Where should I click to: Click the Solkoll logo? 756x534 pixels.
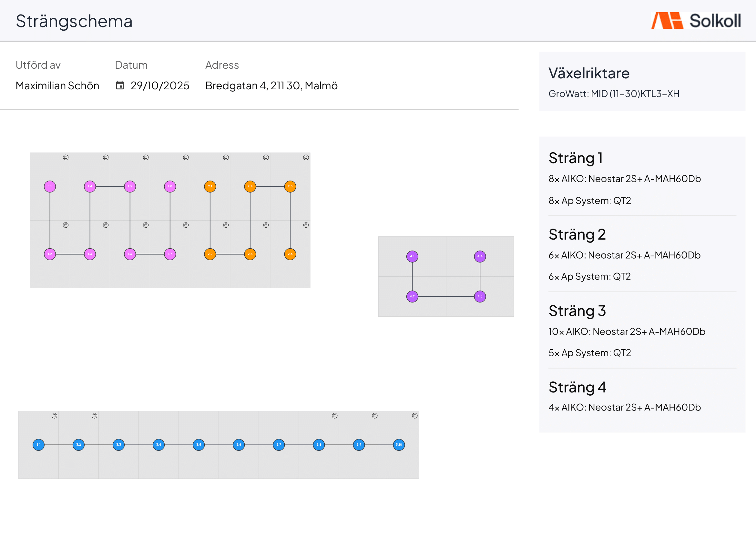pyautogui.click(x=696, y=21)
